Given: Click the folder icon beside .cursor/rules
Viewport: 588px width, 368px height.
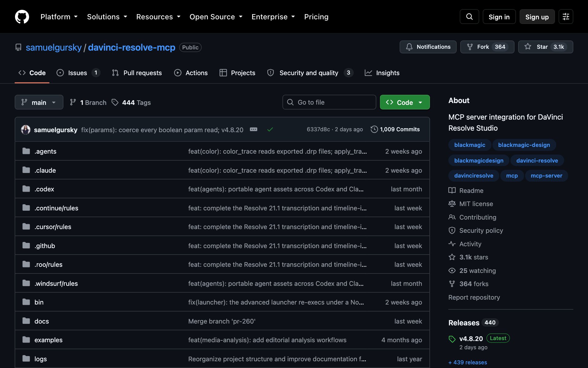Looking at the screenshot, I should tap(26, 226).
